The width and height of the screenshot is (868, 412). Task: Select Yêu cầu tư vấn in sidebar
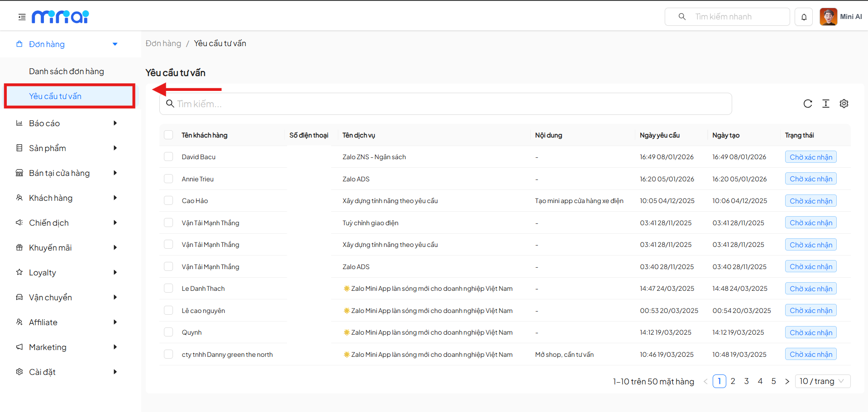(55, 96)
